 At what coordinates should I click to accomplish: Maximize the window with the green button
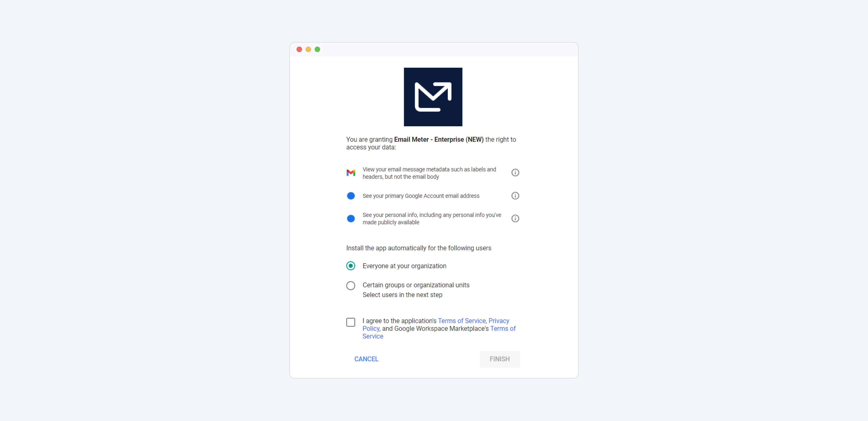point(317,49)
